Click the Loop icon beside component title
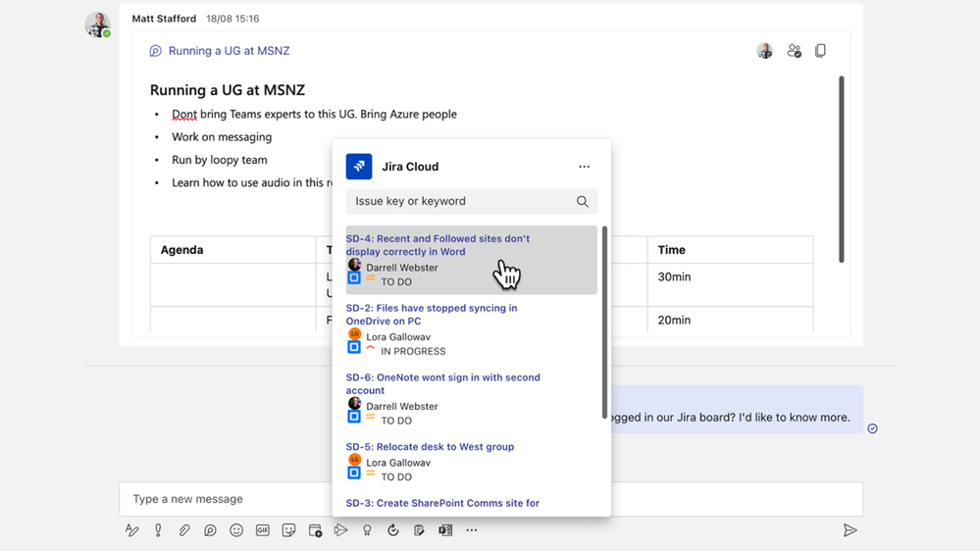The width and height of the screenshot is (980, 551). click(156, 51)
